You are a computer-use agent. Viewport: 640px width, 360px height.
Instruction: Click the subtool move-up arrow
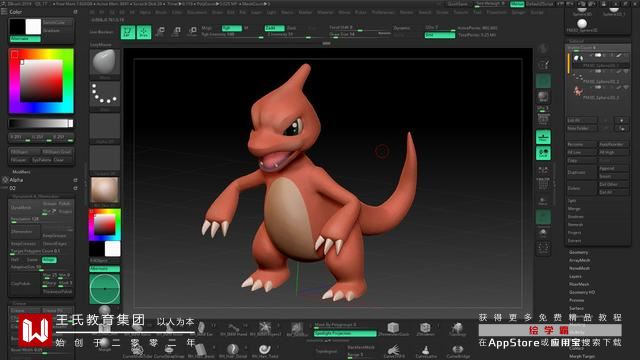tap(621, 120)
